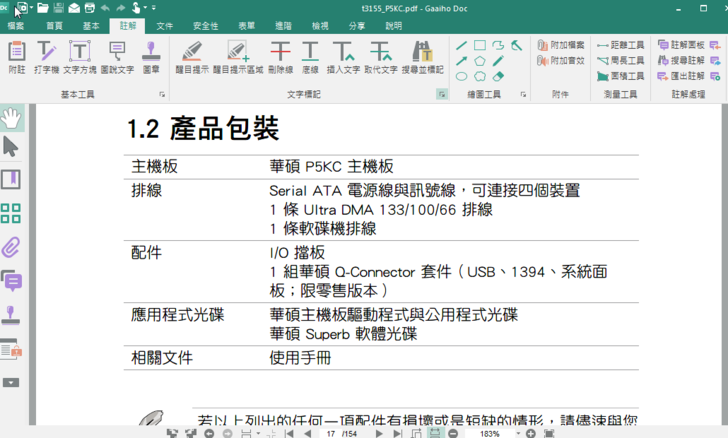This screenshot has height=438, width=728.
Task: Click the 附註 sticky note tool
Action: (x=17, y=57)
